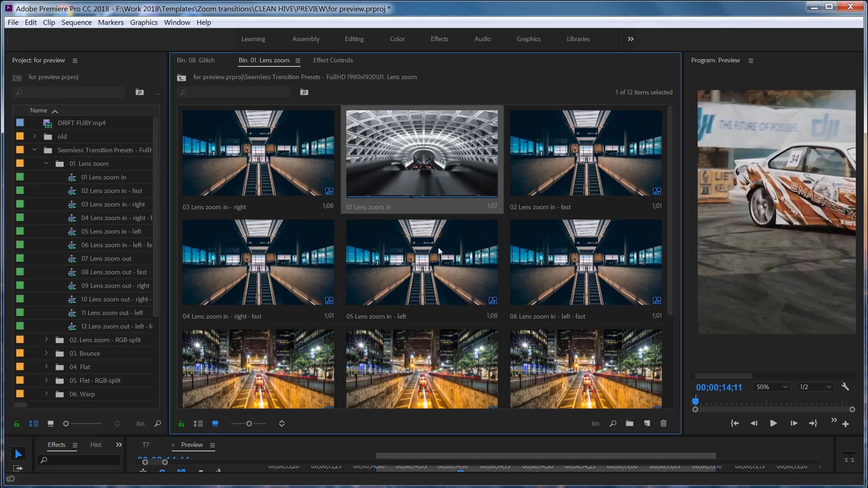The height and width of the screenshot is (488, 868).
Task: Click the New Item icon in bin
Action: (647, 424)
